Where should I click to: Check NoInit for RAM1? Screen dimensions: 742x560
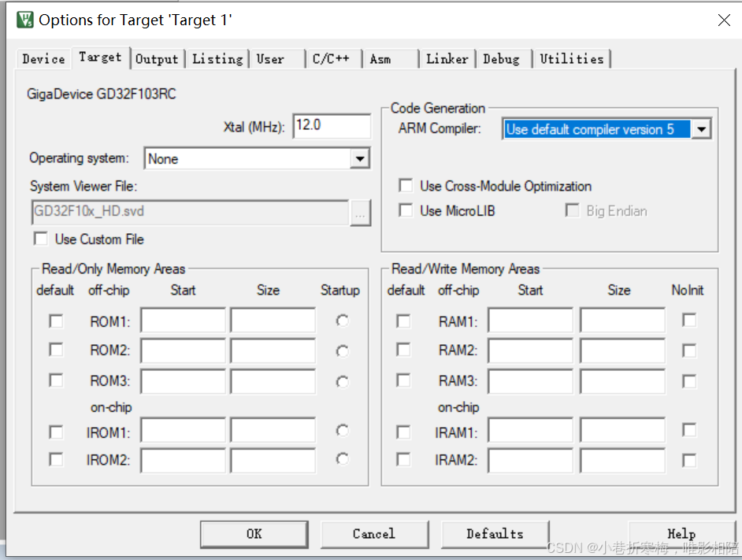pyautogui.click(x=689, y=321)
